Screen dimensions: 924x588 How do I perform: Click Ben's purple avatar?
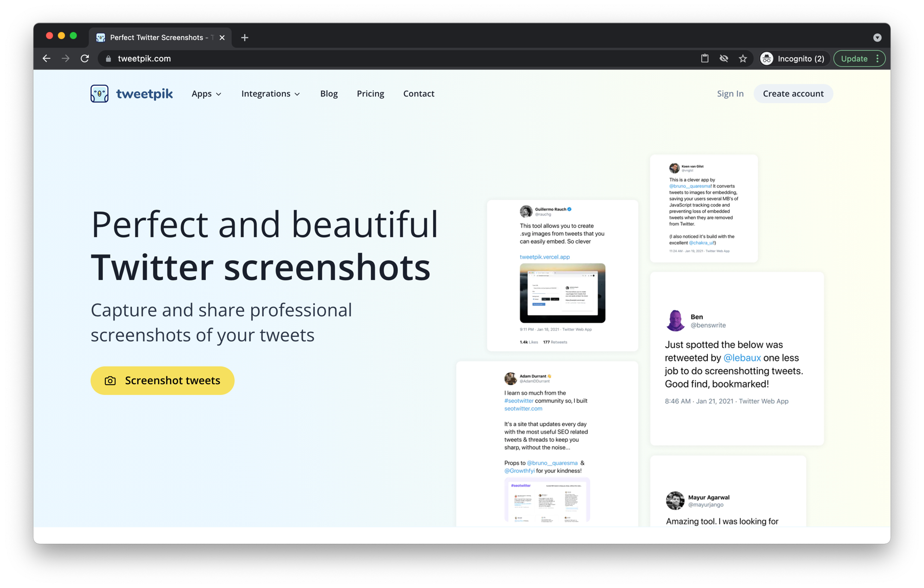(675, 320)
